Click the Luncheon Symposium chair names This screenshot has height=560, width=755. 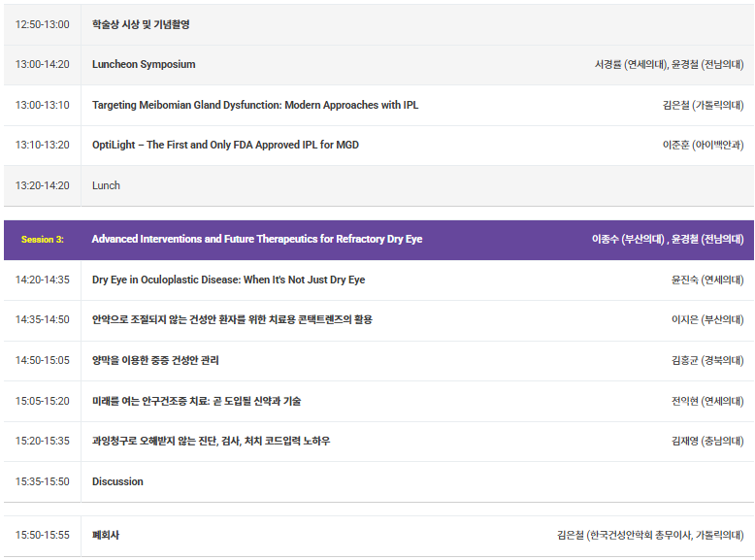[670, 64]
